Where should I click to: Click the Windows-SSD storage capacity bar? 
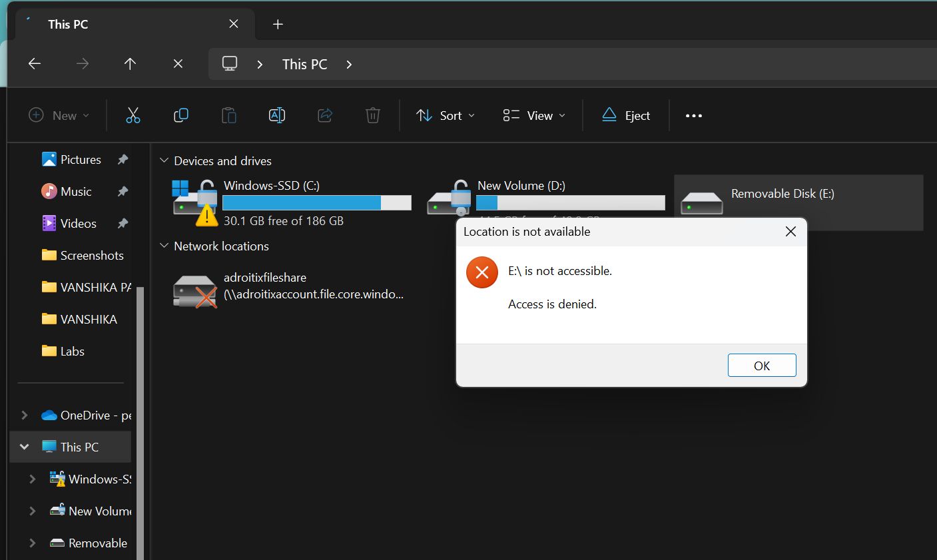click(x=316, y=202)
